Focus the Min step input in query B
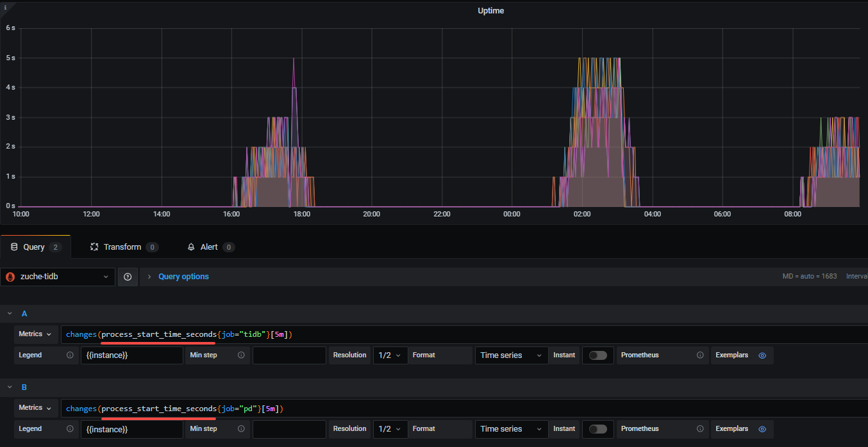The image size is (868, 447). tap(289, 428)
